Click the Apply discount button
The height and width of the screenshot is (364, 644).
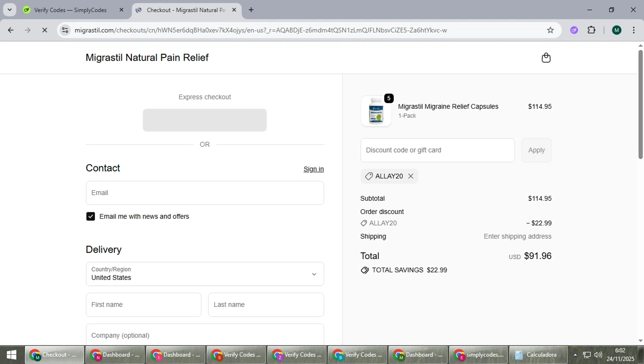coord(536,150)
